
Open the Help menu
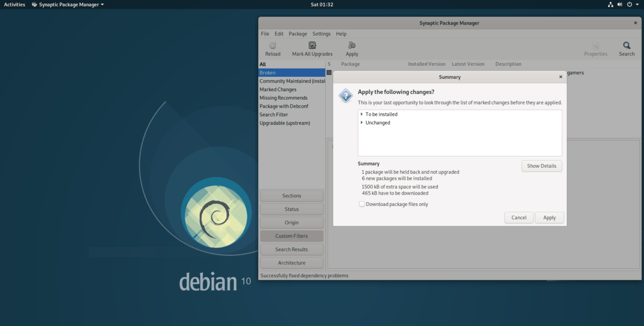pos(341,34)
